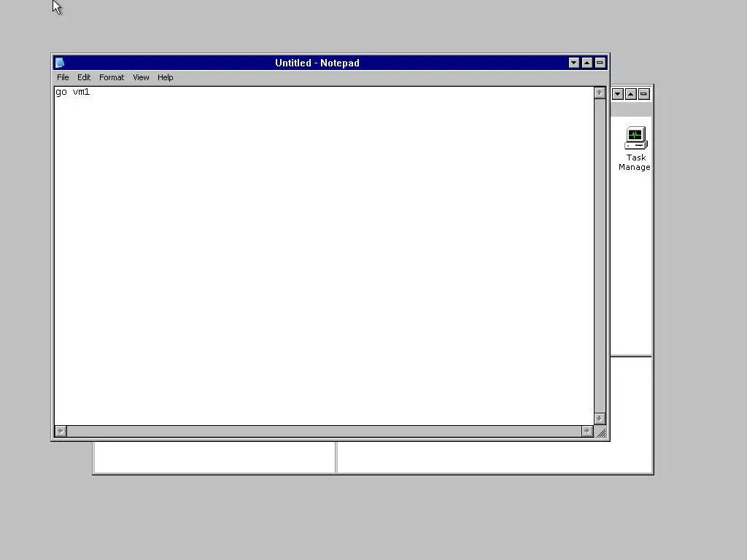Image resolution: width=747 pixels, height=560 pixels.
Task: Click the Notepad title bar rightmost dash button
Action: 600,63
